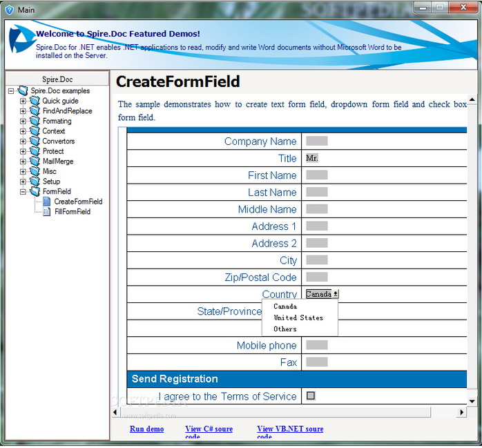The height and width of the screenshot is (448, 482).
Task: Click the Context folder icon
Action: [35, 131]
